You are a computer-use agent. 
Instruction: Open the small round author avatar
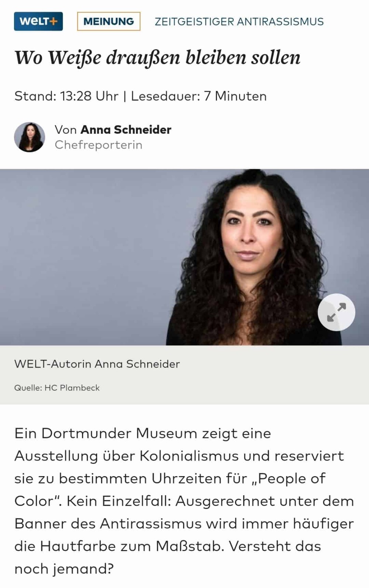coord(30,137)
